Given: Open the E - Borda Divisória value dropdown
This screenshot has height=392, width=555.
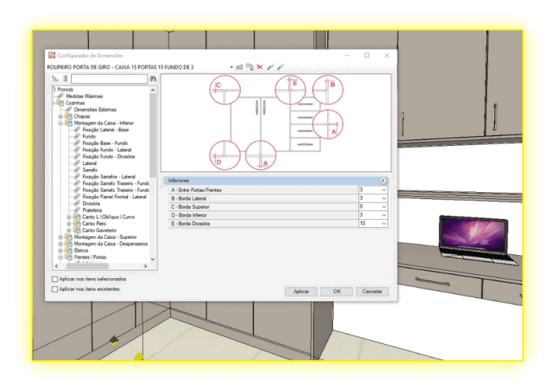Looking at the screenshot, I should click(383, 223).
